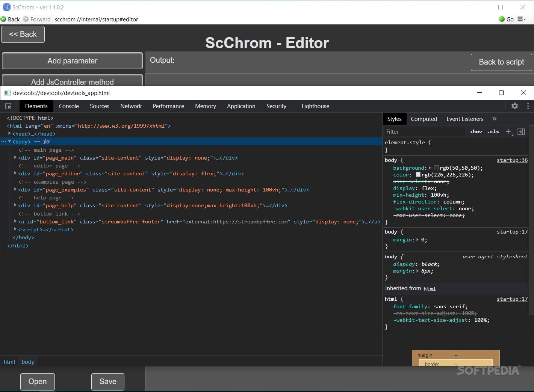The image size is (534, 392).
Task: Toggle computed styles sidebar icon
Action: click(521, 131)
